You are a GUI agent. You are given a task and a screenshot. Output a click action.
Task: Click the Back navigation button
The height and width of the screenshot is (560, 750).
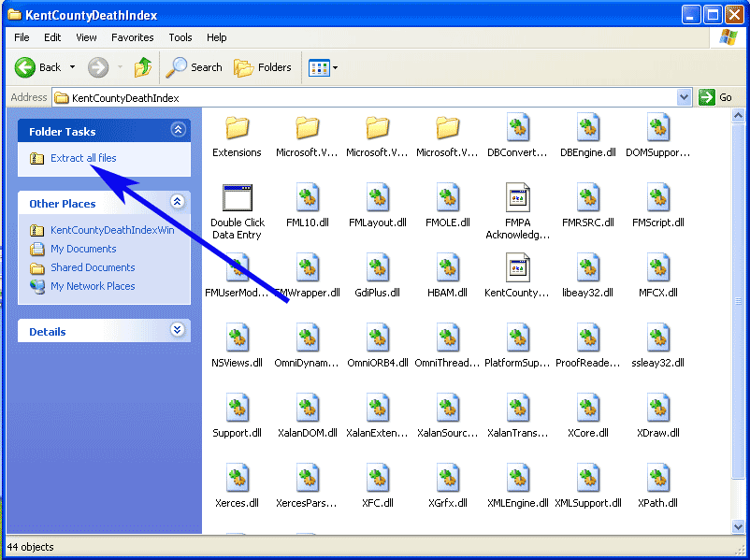tap(37, 67)
